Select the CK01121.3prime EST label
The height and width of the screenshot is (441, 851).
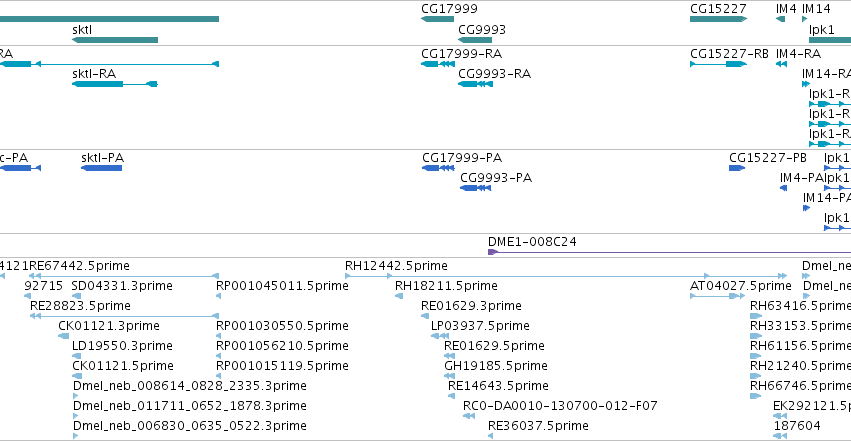coord(109,326)
